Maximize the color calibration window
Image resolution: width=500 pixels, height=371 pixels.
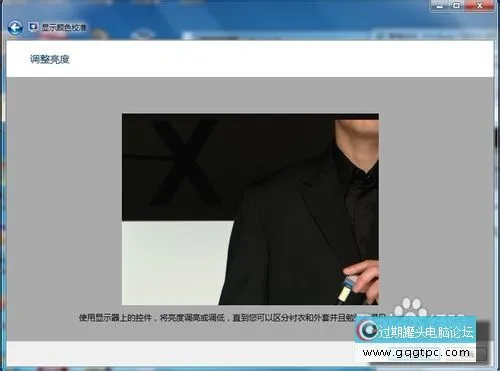coord(457,6)
